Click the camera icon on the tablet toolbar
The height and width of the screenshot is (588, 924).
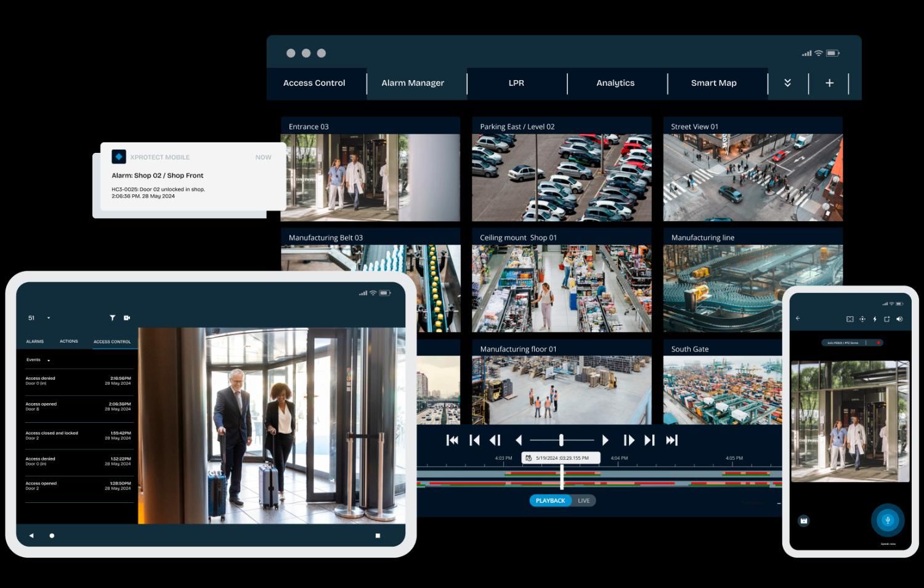[x=127, y=318]
